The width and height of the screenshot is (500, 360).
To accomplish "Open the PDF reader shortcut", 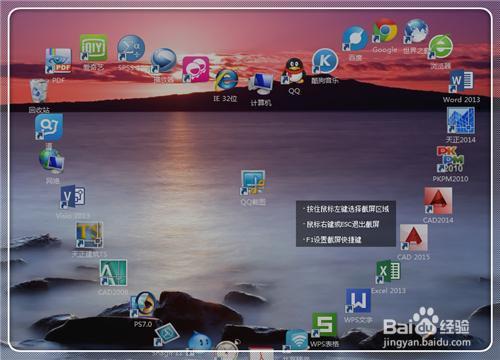I will coord(58,61).
